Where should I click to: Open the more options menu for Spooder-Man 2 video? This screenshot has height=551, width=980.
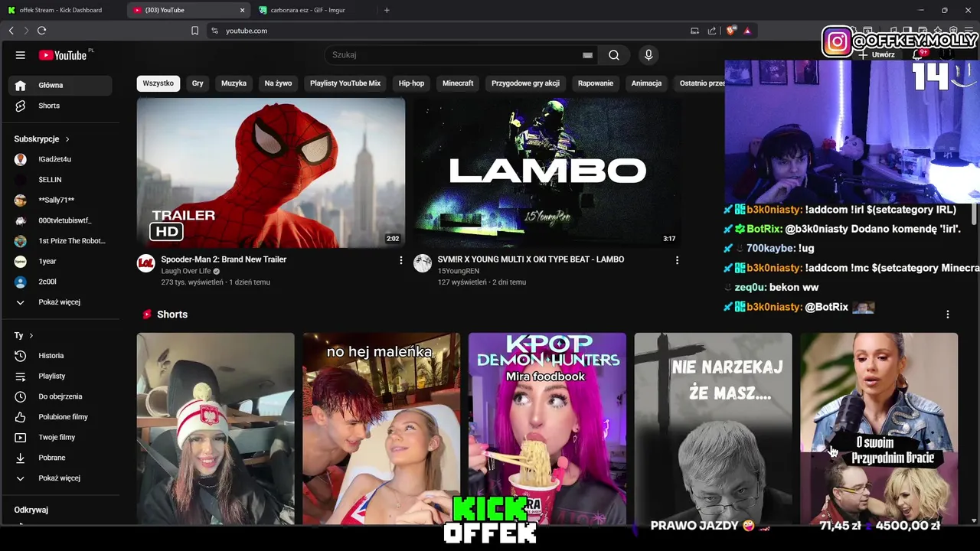click(400, 260)
